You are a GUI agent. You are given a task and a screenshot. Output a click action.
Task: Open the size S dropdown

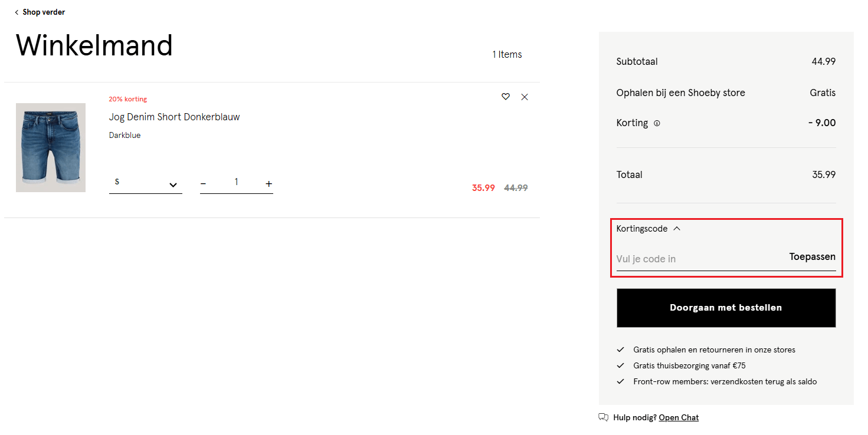click(x=145, y=184)
